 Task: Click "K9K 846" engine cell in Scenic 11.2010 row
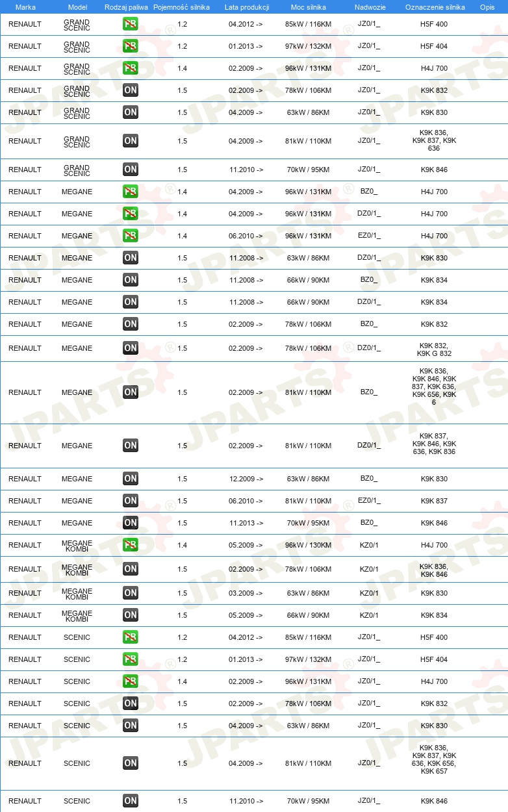(x=434, y=801)
